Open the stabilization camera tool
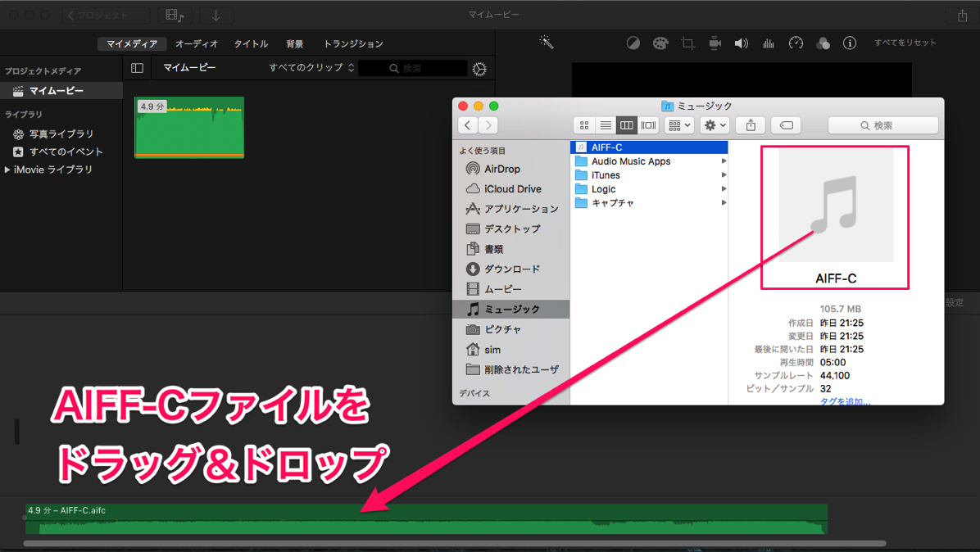 (x=715, y=43)
